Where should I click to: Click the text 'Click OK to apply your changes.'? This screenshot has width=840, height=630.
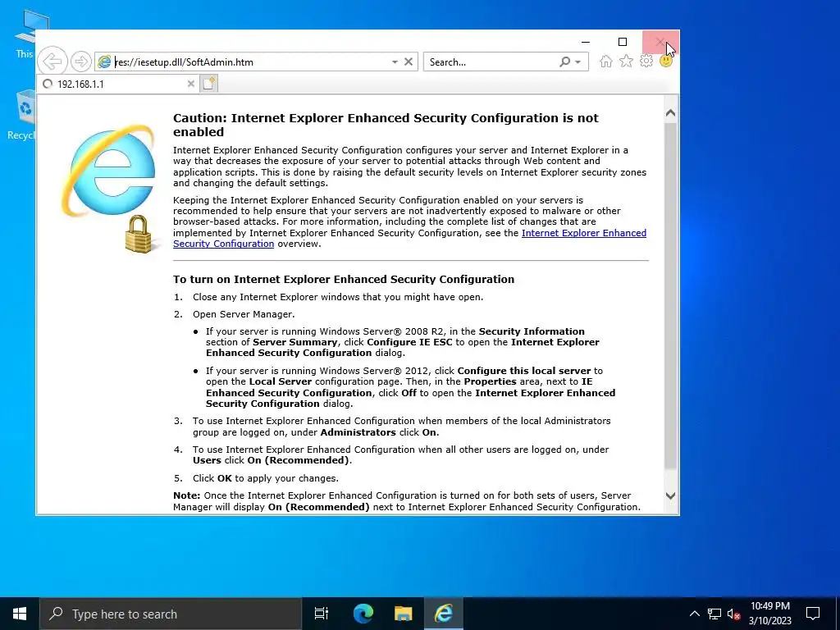[266, 478]
